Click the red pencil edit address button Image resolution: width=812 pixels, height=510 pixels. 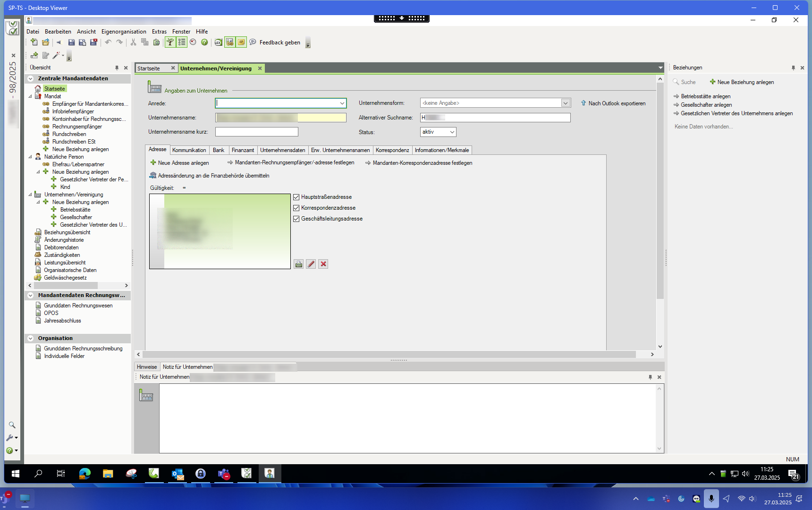[x=311, y=264]
